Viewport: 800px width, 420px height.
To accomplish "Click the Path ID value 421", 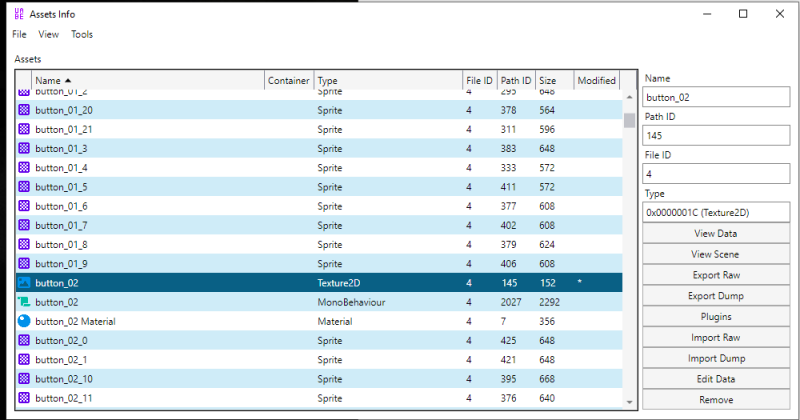I will [x=508, y=360].
